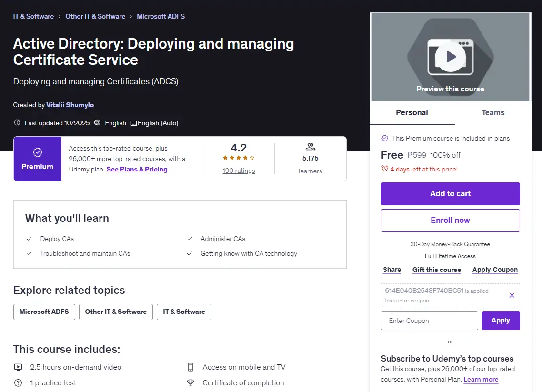542x392 pixels.
Task: Click the Last updated 10/2025 text
Action: click(x=57, y=123)
